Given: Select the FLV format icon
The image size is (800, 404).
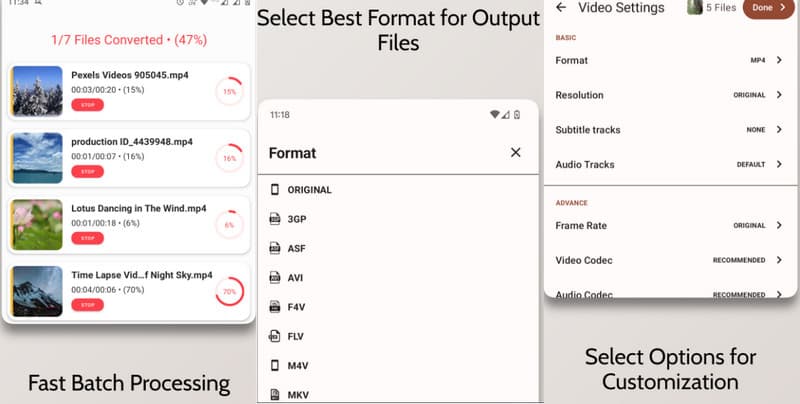Looking at the screenshot, I should click(275, 336).
